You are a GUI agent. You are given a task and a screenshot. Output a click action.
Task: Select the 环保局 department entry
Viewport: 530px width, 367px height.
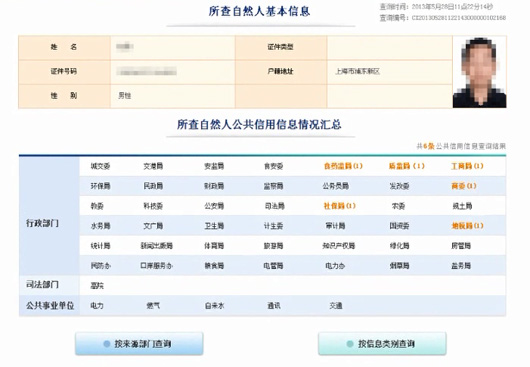(x=100, y=186)
